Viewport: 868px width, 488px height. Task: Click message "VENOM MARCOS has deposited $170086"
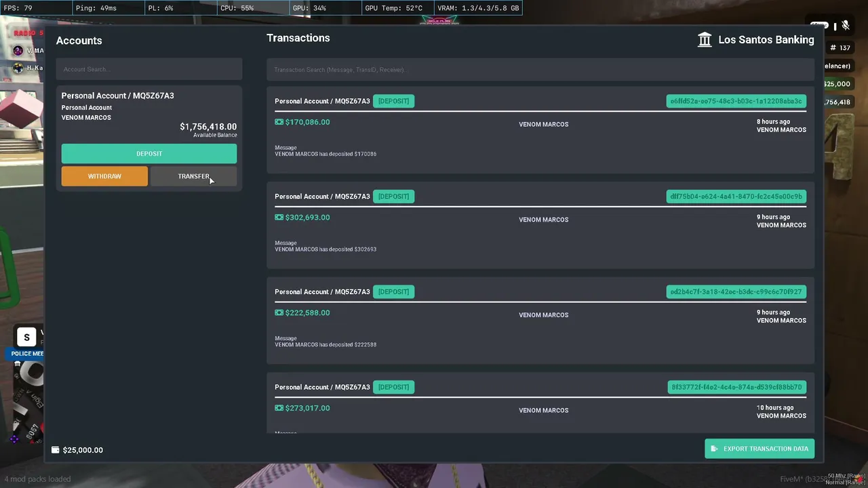pyautogui.click(x=325, y=154)
